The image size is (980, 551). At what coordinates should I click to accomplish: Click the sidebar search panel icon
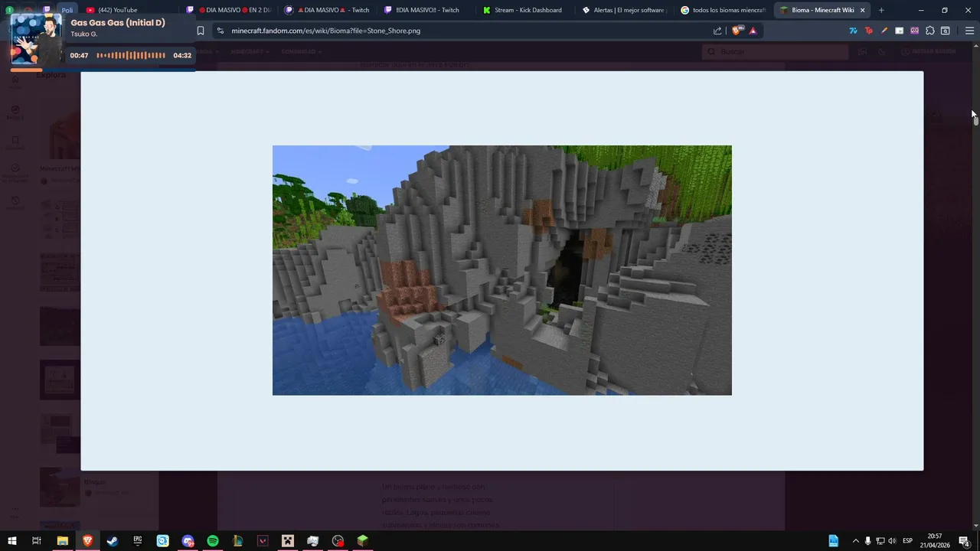tap(946, 31)
